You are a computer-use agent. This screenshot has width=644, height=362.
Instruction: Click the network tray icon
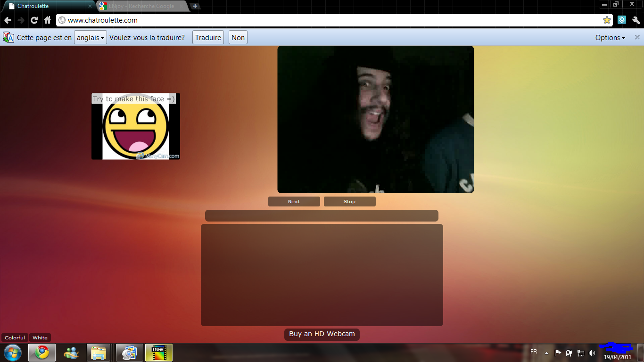point(581,353)
